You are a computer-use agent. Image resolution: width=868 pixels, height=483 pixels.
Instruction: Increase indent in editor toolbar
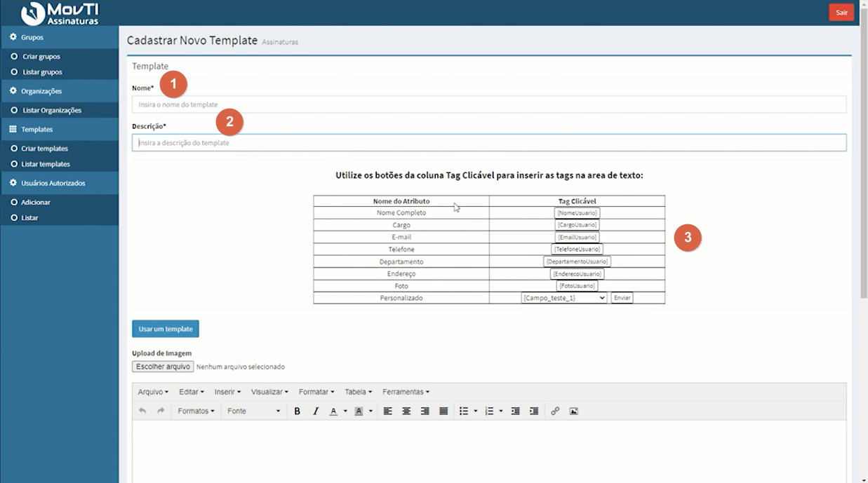pos(534,411)
